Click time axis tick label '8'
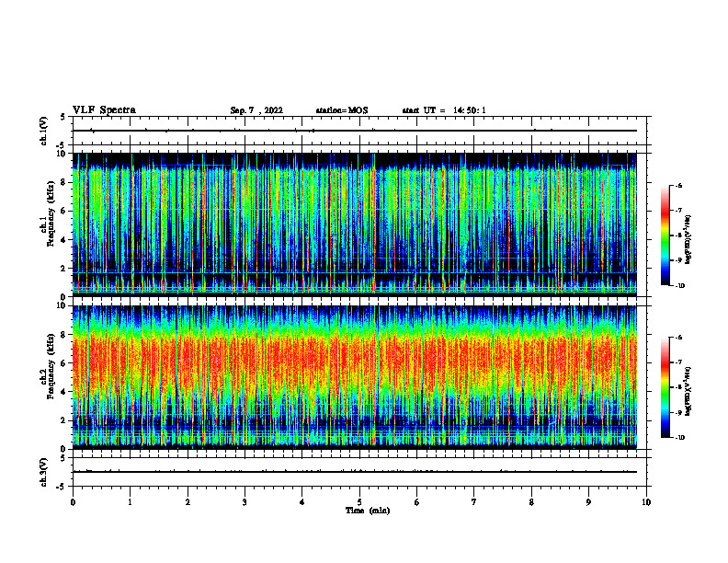The height and width of the screenshot is (563, 728). tap(531, 502)
